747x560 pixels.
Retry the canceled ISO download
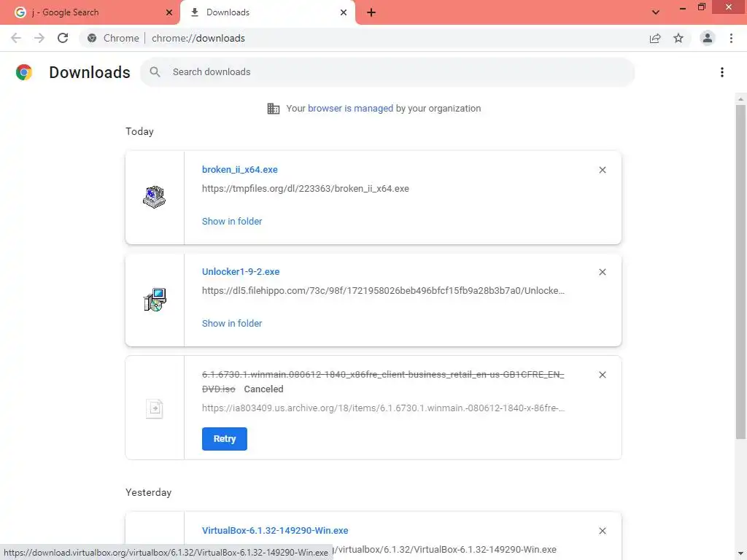[225, 439]
